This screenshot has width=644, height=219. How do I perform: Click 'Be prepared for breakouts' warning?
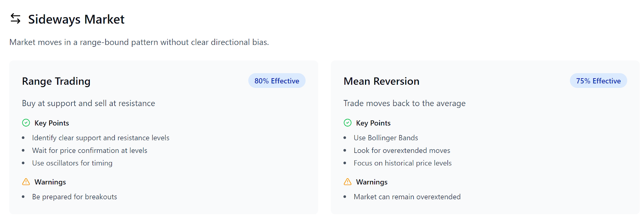tap(74, 197)
